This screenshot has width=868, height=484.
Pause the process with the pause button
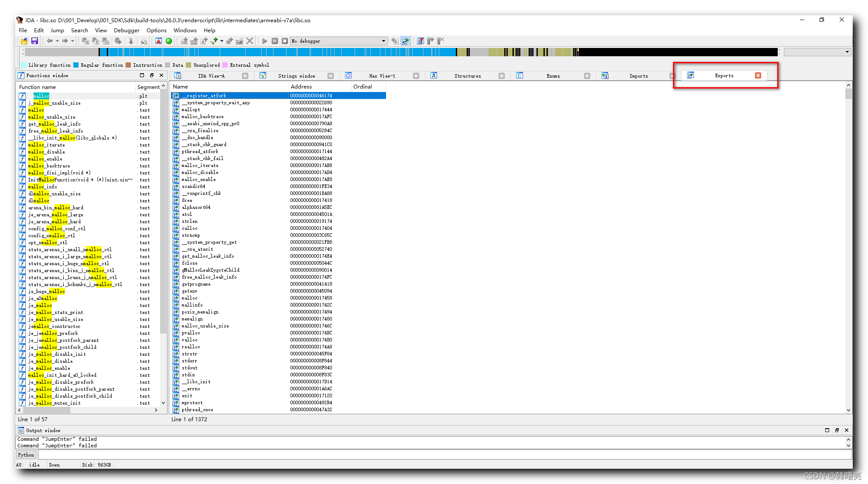tap(275, 41)
